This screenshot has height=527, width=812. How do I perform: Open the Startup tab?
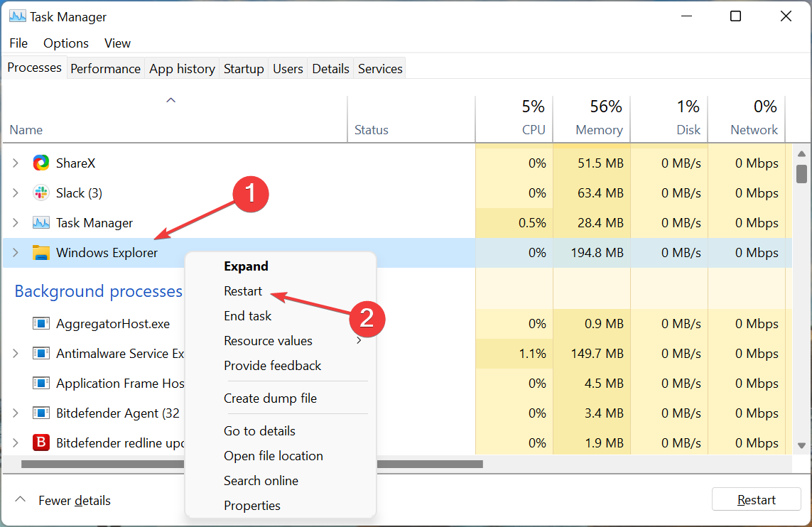(x=244, y=69)
